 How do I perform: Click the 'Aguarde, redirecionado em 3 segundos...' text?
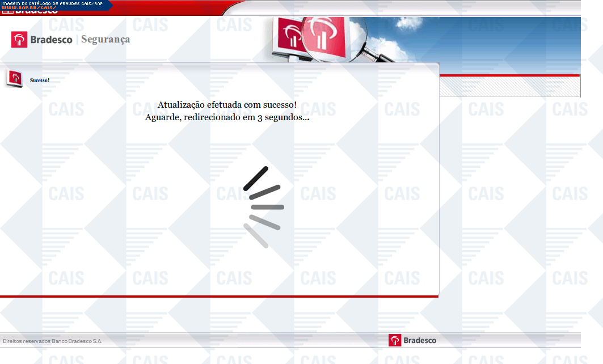click(227, 117)
